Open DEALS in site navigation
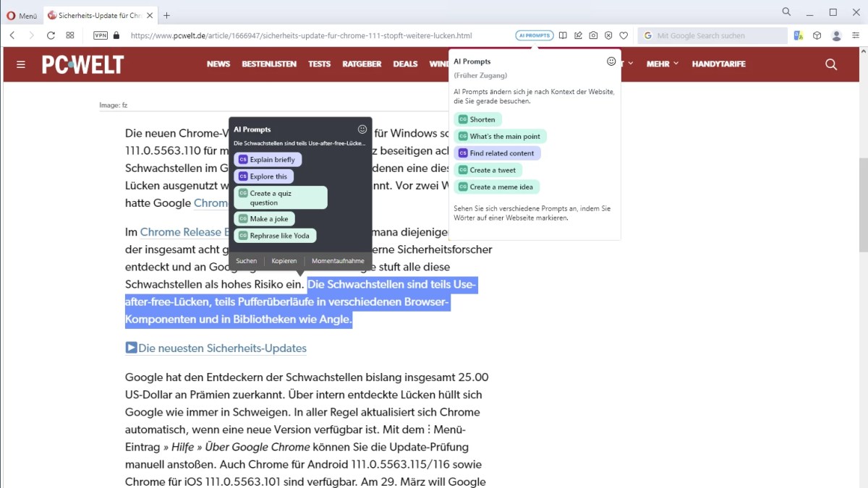This screenshot has height=488, width=868. [x=405, y=64]
